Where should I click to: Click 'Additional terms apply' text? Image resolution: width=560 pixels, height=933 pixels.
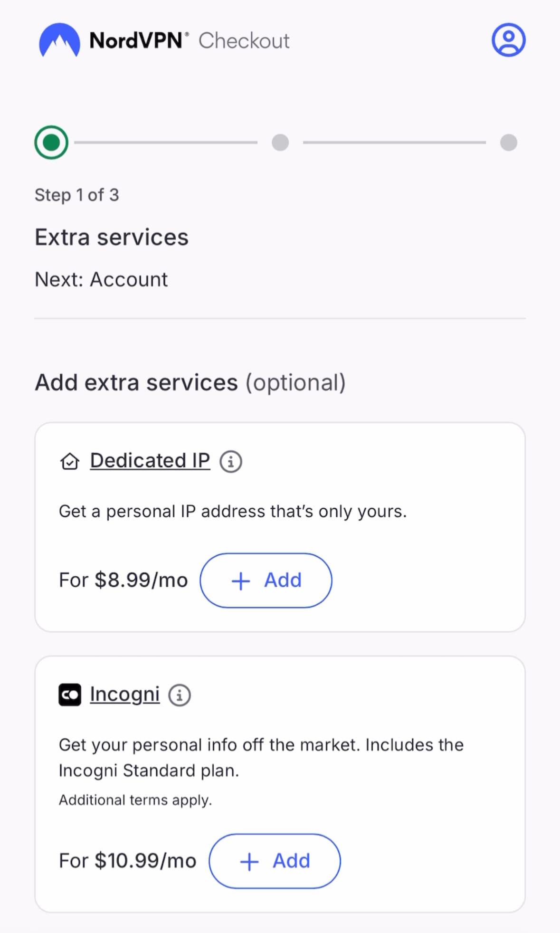pyautogui.click(x=135, y=800)
